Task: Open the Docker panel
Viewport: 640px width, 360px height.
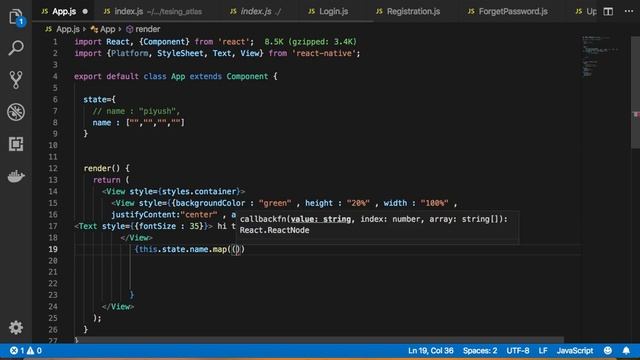Action: (16, 176)
